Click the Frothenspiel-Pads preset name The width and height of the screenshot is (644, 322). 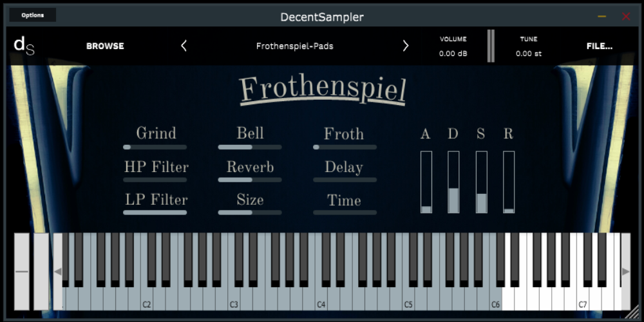tap(294, 46)
